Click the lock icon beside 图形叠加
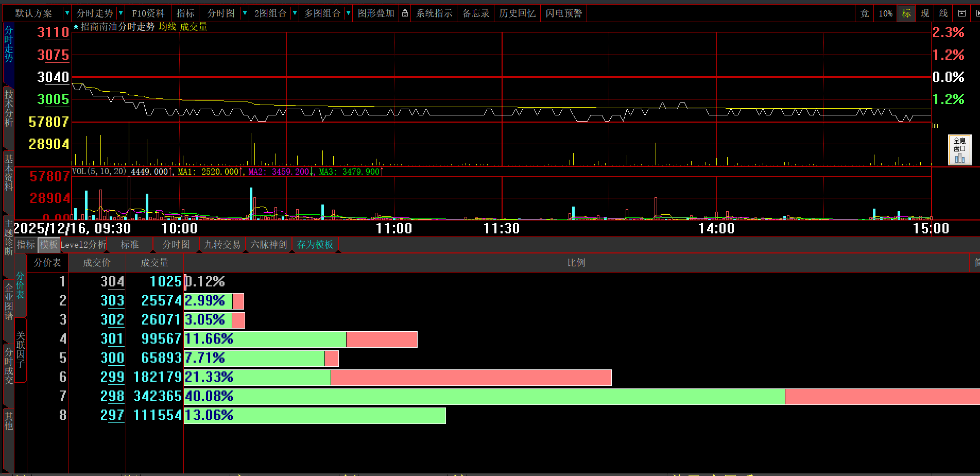The height and width of the screenshot is (476, 980). point(405,13)
